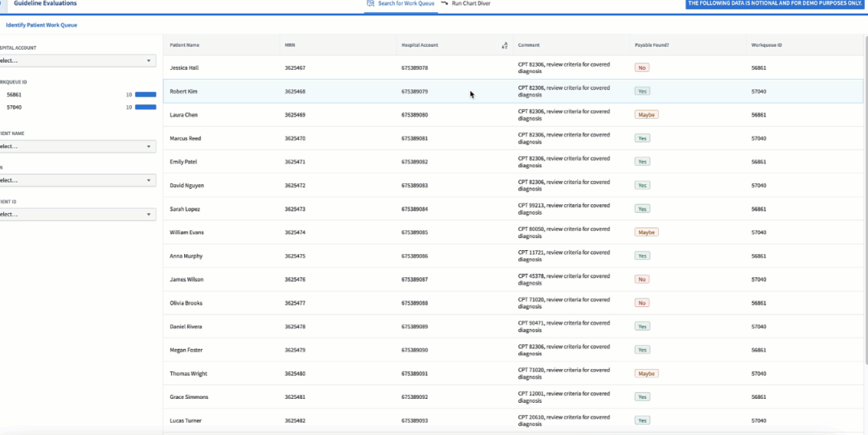The image size is (868, 435).
Task: Click hospital account 675389084
Action: [415, 209]
